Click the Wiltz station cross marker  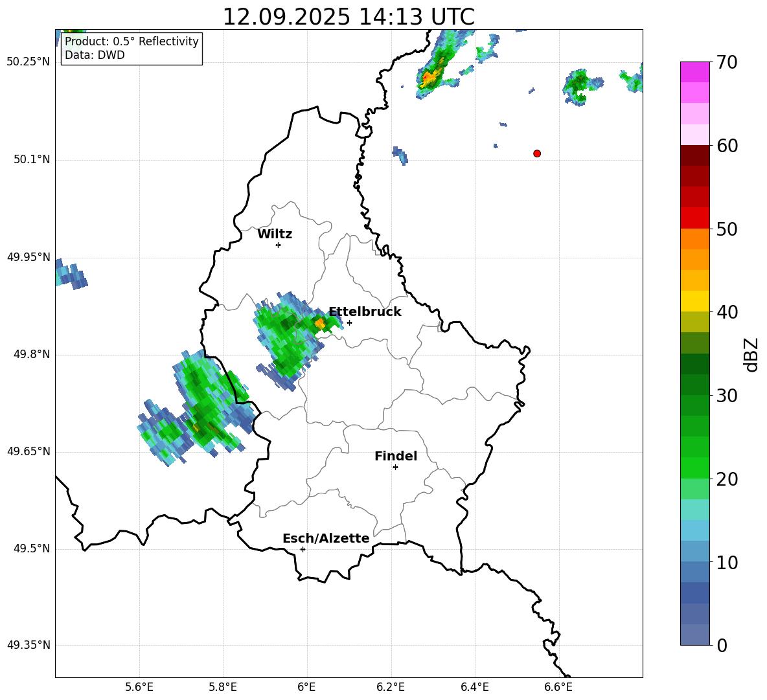tap(278, 245)
